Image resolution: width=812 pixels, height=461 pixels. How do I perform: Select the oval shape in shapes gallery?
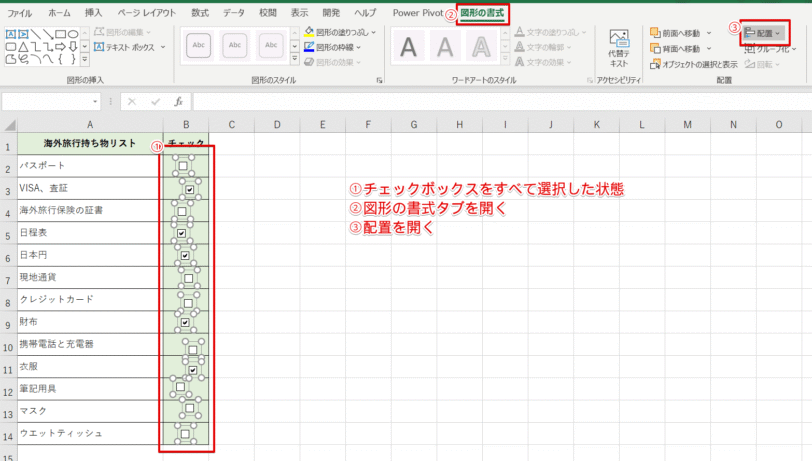point(73,34)
